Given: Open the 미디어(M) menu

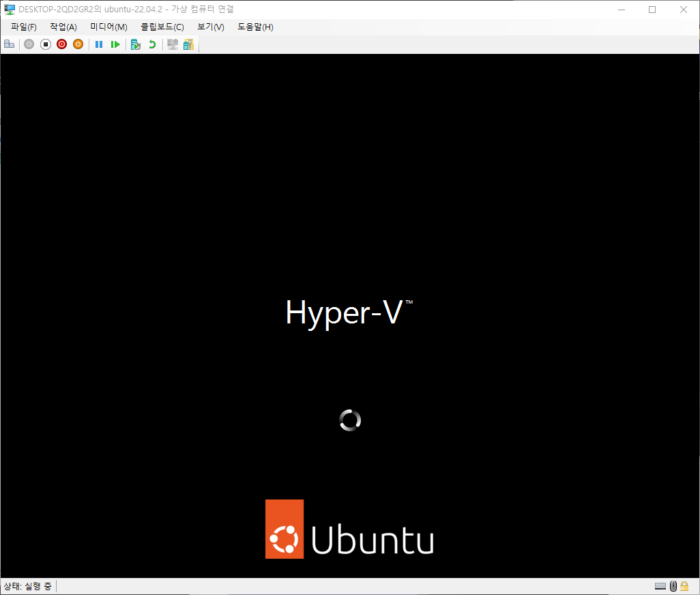Looking at the screenshot, I should pyautogui.click(x=109, y=27).
